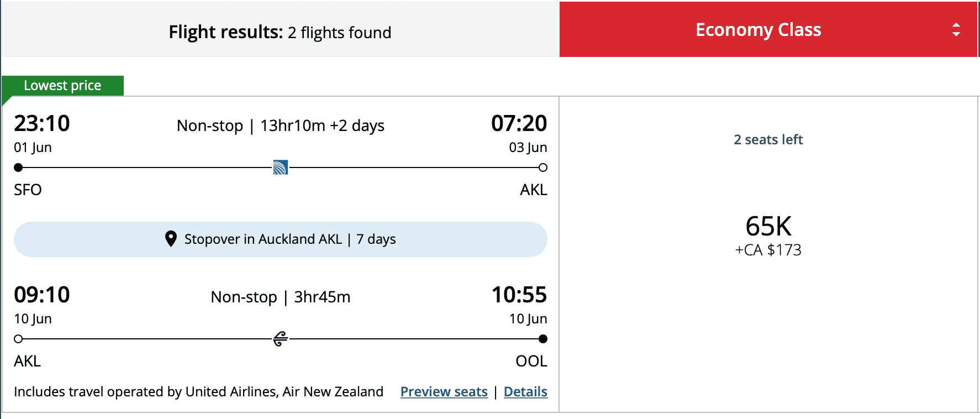Click the Lowest price green tag
Screen dimensions: 980x419
click(62, 86)
